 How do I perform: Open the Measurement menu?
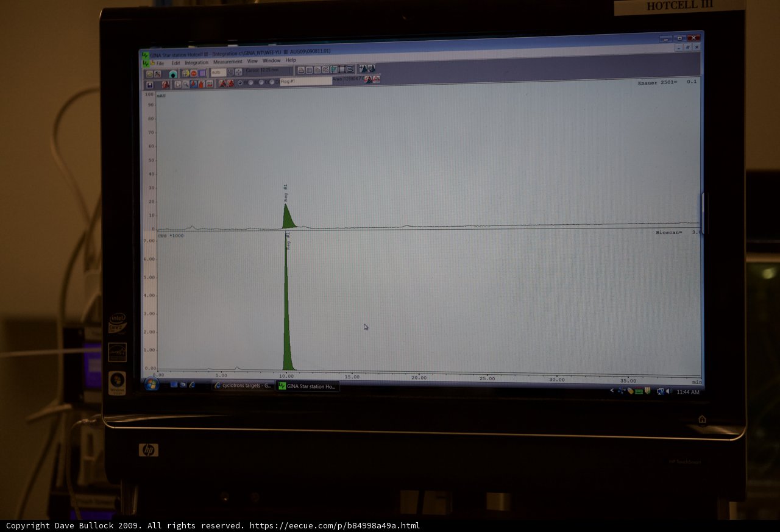[227, 62]
